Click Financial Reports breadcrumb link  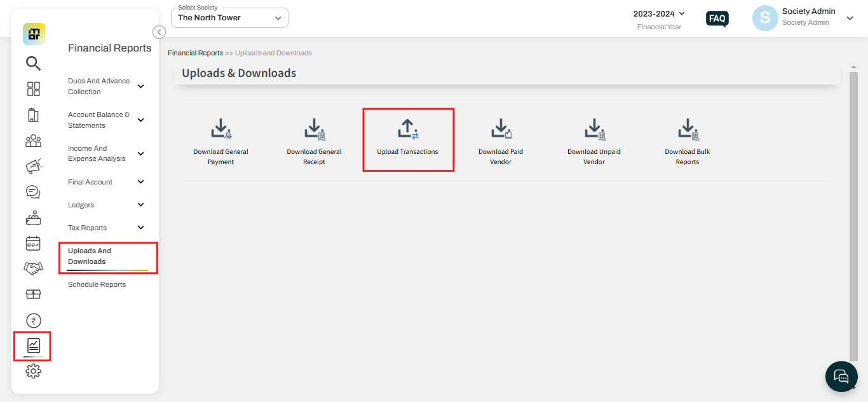tap(195, 53)
